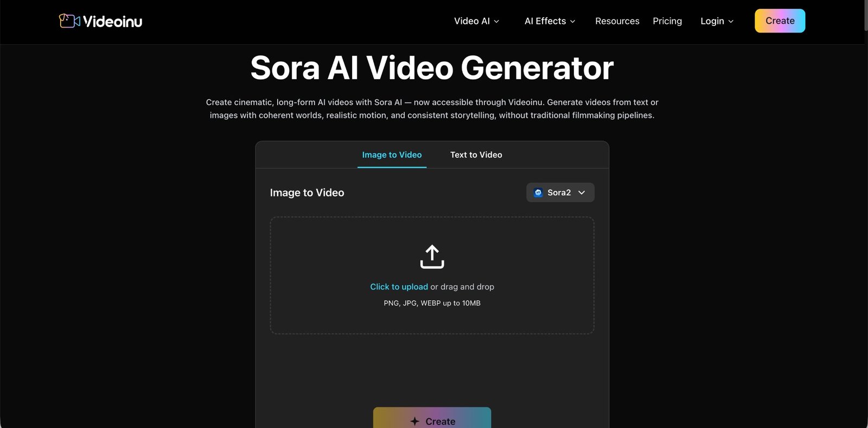Switch to the Image to Video tab
This screenshot has height=428, width=868.
pos(392,155)
